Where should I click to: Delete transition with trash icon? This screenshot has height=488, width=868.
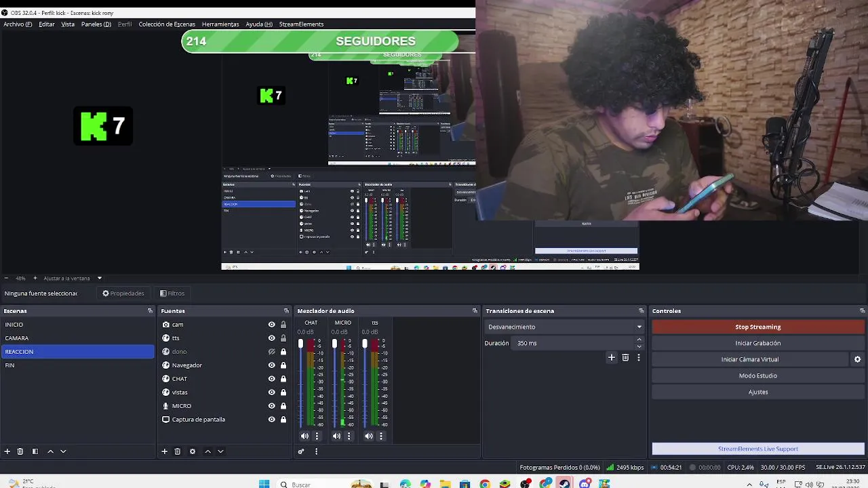point(625,357)
